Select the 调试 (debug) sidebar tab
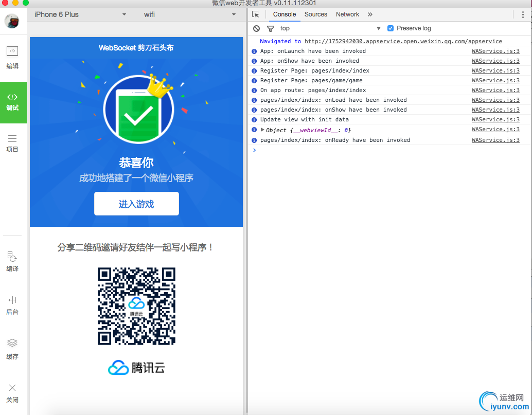The height and width of the screenshot is (415, 532). [x=13, y=102]
